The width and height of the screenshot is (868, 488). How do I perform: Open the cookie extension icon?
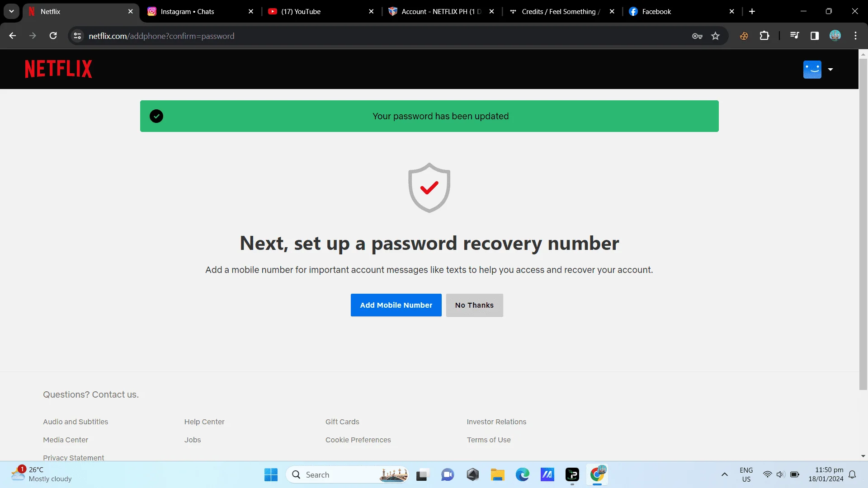744,36
